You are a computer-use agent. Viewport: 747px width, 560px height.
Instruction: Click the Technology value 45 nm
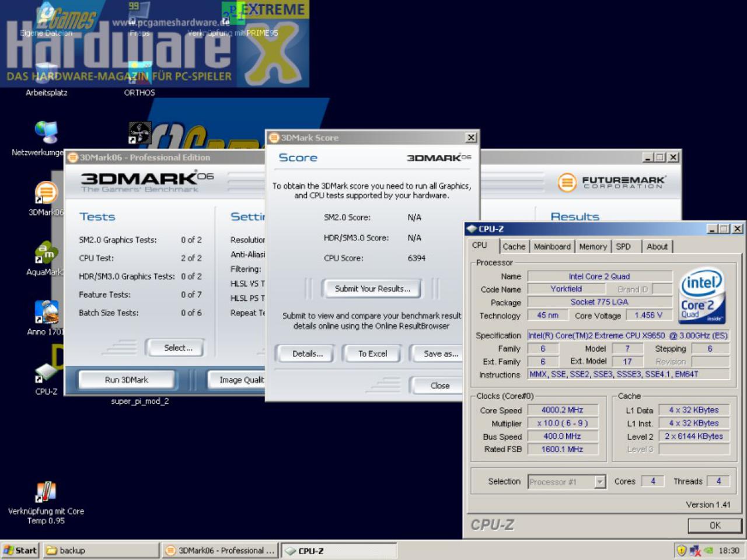[547, 315]
